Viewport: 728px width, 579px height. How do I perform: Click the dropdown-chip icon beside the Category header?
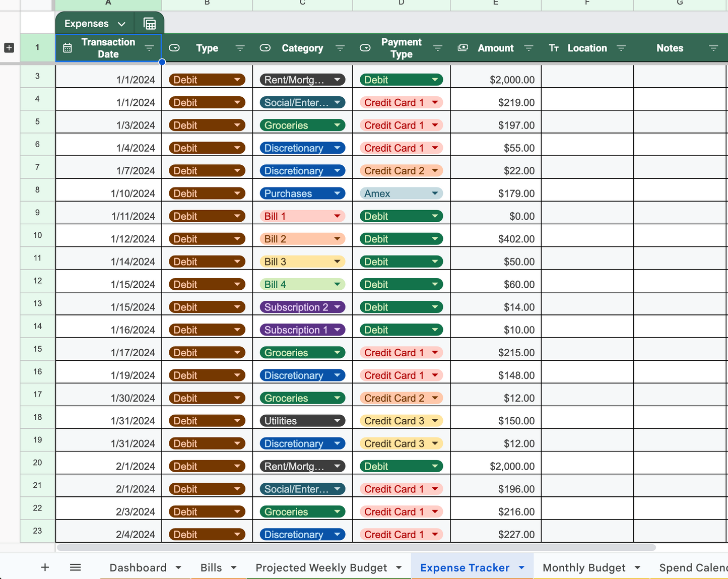pyautogui.click(x=265, y=48)
